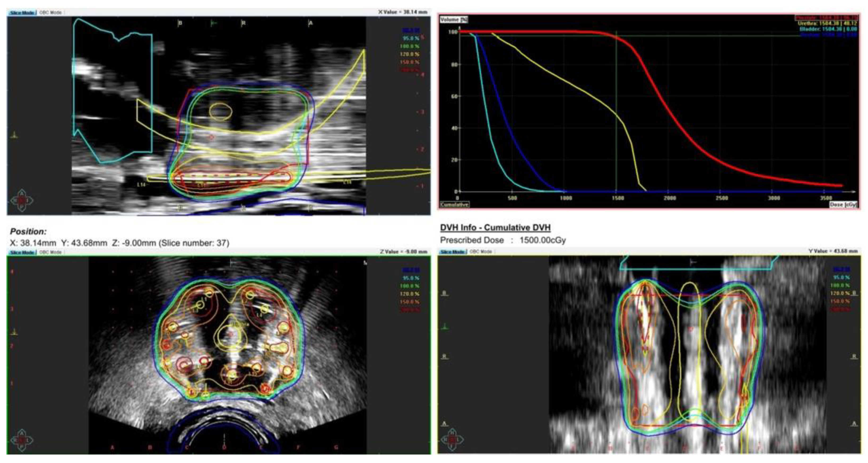Toggle Cumulative DVH mode label
The width and height of the screenshot is (868, 463).
(454, 204)
